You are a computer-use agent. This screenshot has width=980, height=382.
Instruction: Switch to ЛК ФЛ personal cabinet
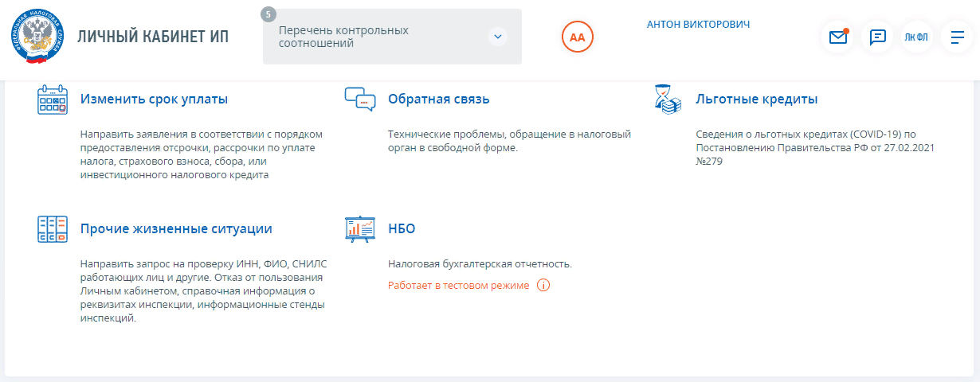[x=916, y=37]
